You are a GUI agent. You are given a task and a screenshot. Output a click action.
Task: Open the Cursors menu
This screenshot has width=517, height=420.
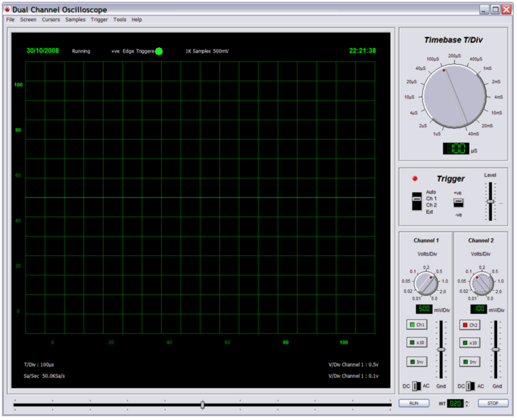point(51,20)
